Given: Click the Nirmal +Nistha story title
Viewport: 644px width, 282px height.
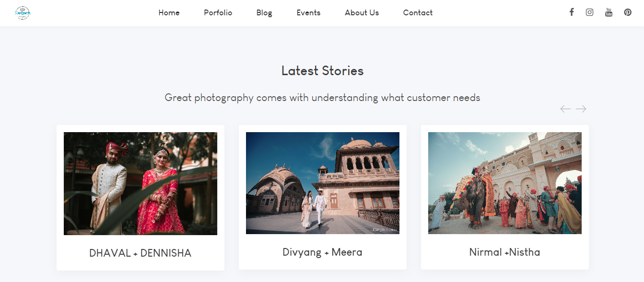Looking at the screenshot, I should coord(505,252).
